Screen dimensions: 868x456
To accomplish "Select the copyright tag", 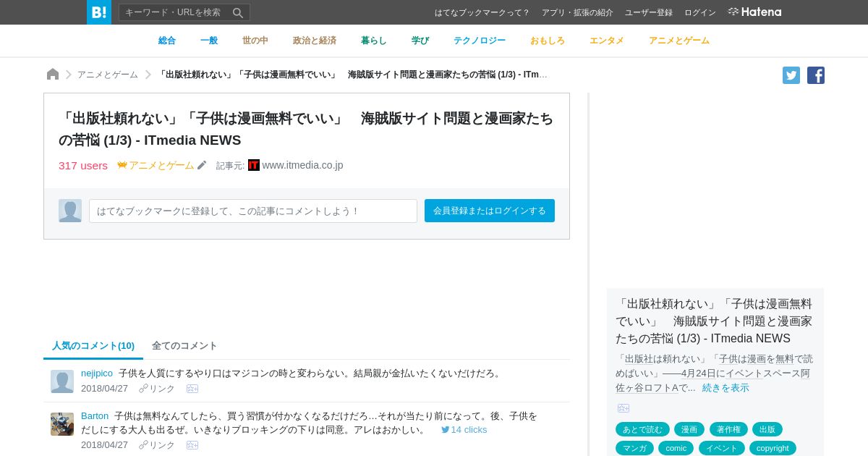I will tap(773, 448).
